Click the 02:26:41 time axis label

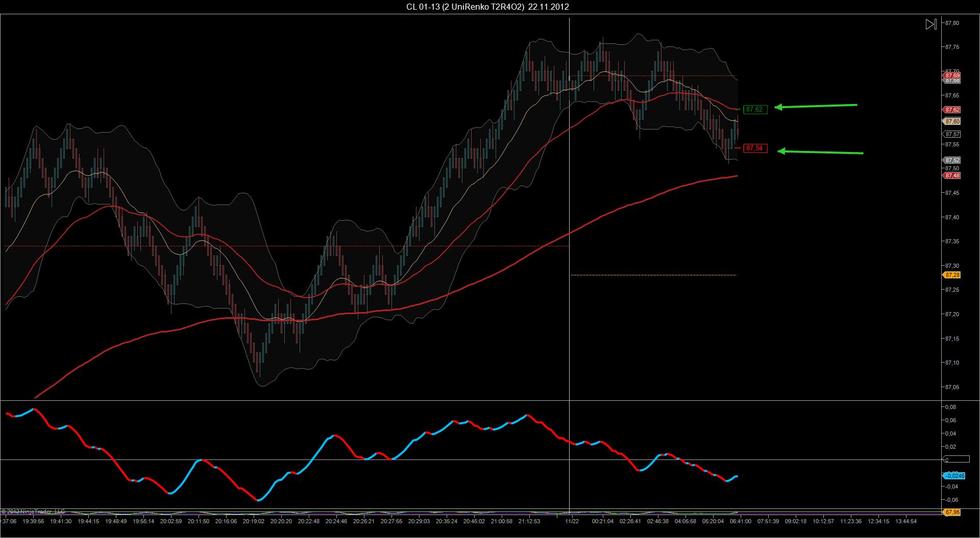pyautogui.click(x=630, y=521)
